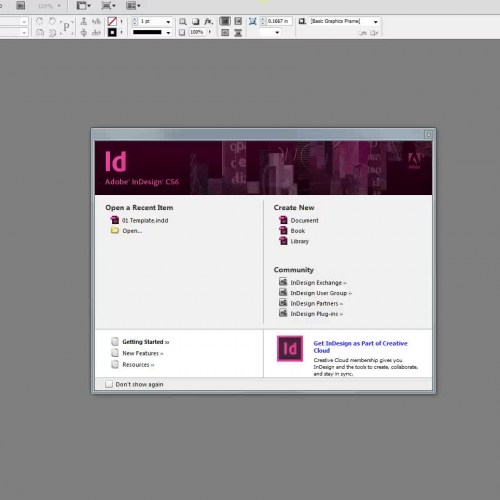Click the Fill color swatch (none)
This screenshot has width=500, height=500.
coord(112,22)
